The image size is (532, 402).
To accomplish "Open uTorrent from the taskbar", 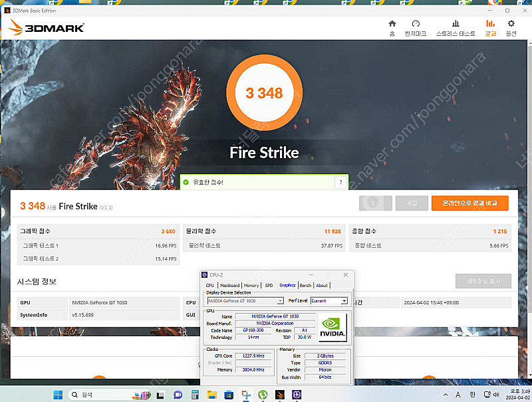I will tap(263, 395).
